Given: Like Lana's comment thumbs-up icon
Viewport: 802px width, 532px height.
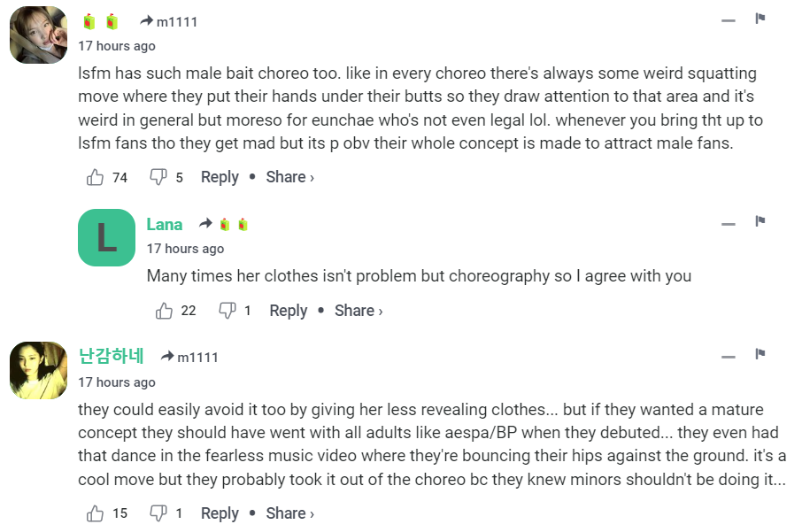Looking at the screenshot, I should point(164,311).
